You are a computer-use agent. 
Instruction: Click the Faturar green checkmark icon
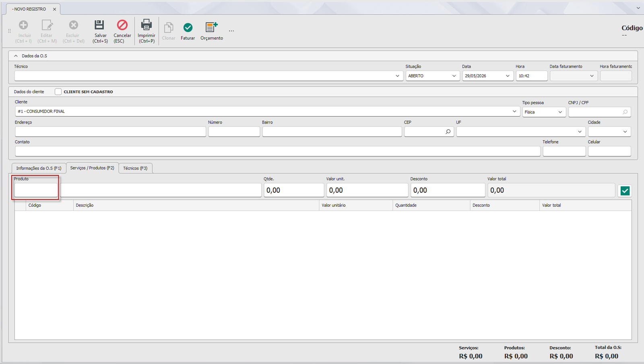coord(188,27)
